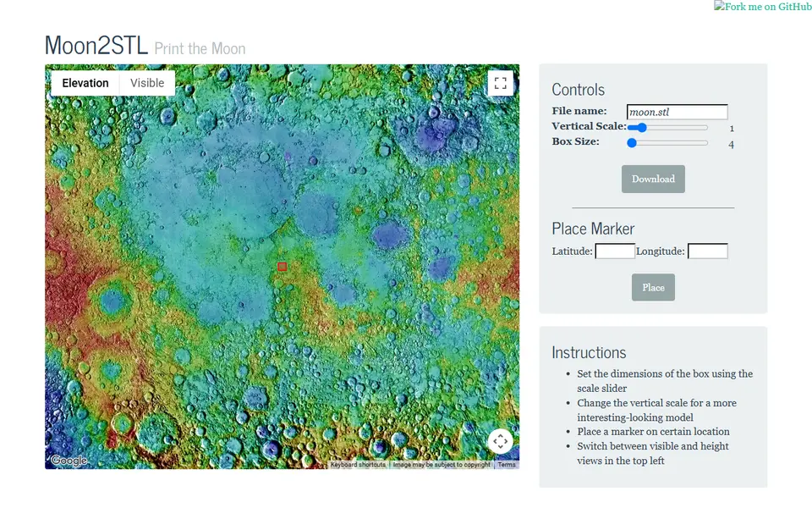The height and width of the screenshot is (508, 812).
Task: Click the 'Vertical Scale:' label
Action: 590,126
